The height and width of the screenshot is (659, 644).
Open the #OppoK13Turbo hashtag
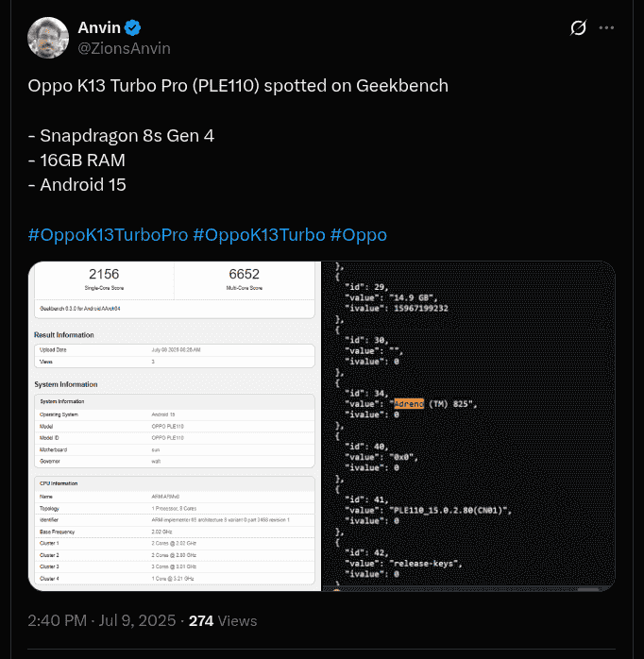click(259, 234)
